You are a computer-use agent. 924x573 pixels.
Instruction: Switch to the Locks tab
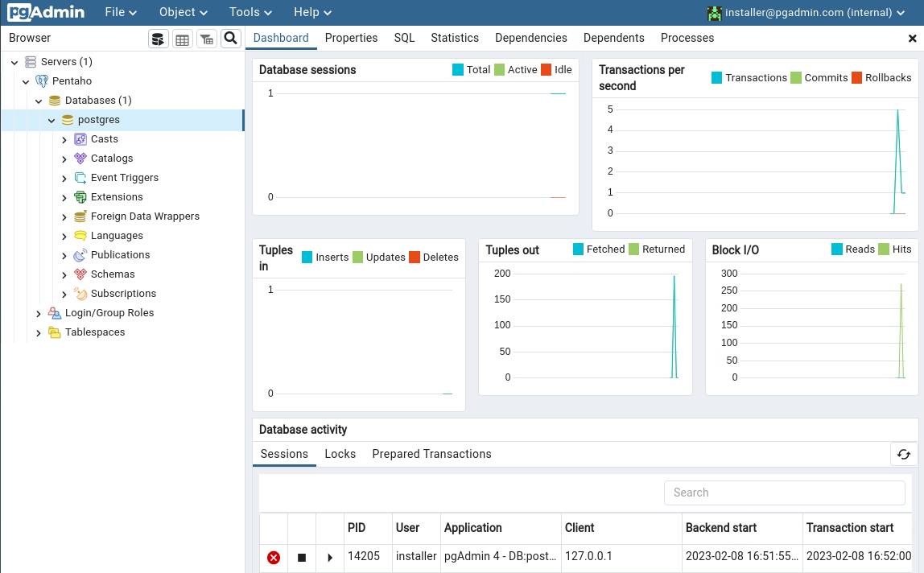[x=340, y=454]
